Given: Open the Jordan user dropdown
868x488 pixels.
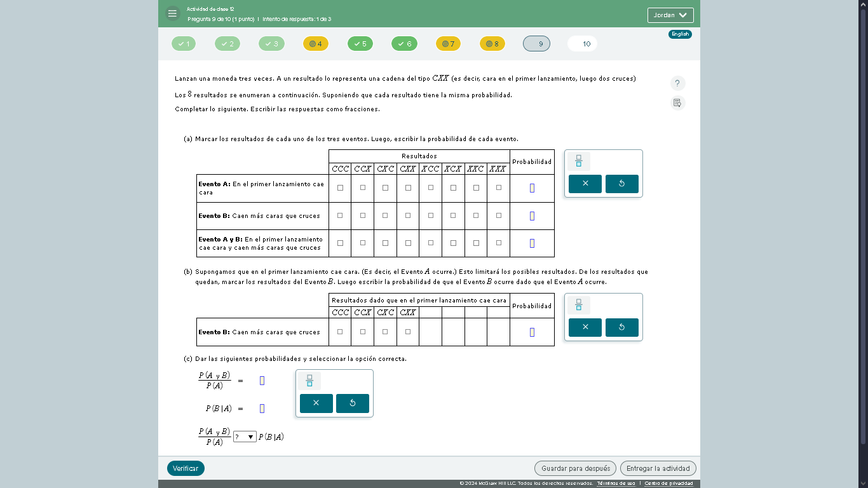Looking at the screenshot, I should [x=670, y=15].
